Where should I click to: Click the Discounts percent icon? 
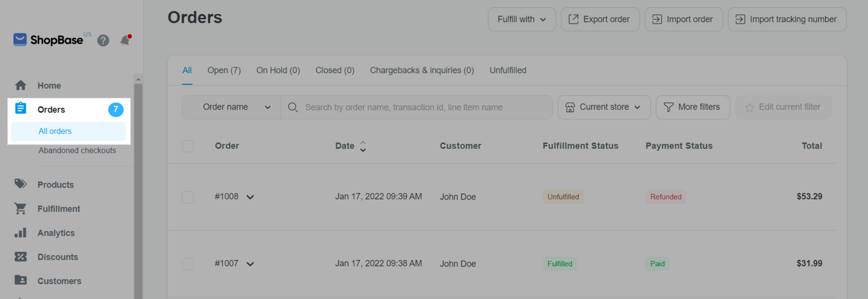(21, 257)
